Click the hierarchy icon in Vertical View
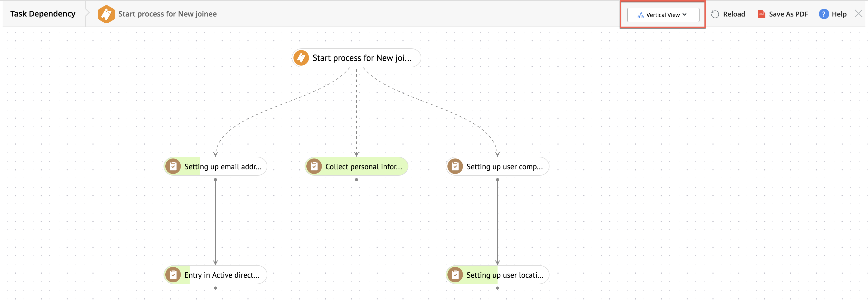Screen dimensions: 868x302 pos(640,15)
